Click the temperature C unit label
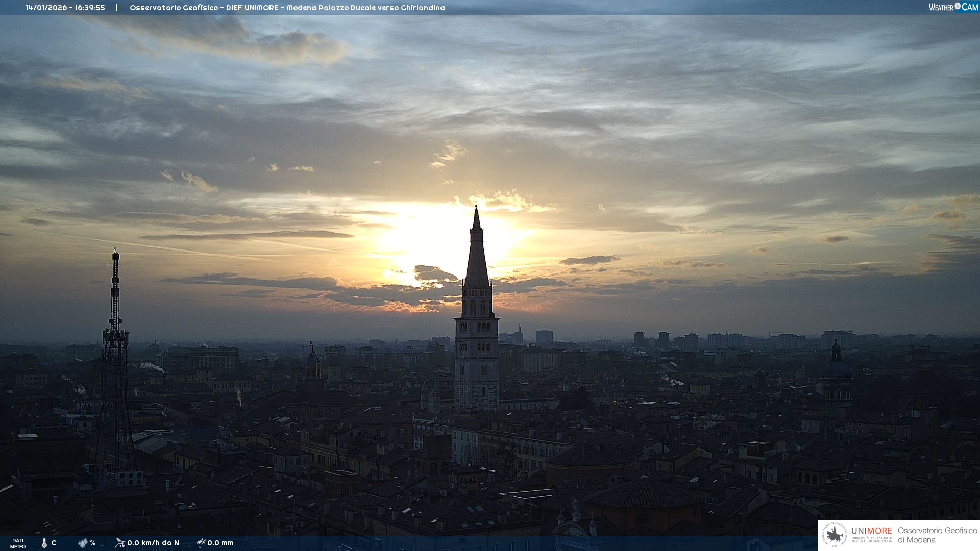Image resolution: width=980 pixels, height=551 pixels. 54,543
